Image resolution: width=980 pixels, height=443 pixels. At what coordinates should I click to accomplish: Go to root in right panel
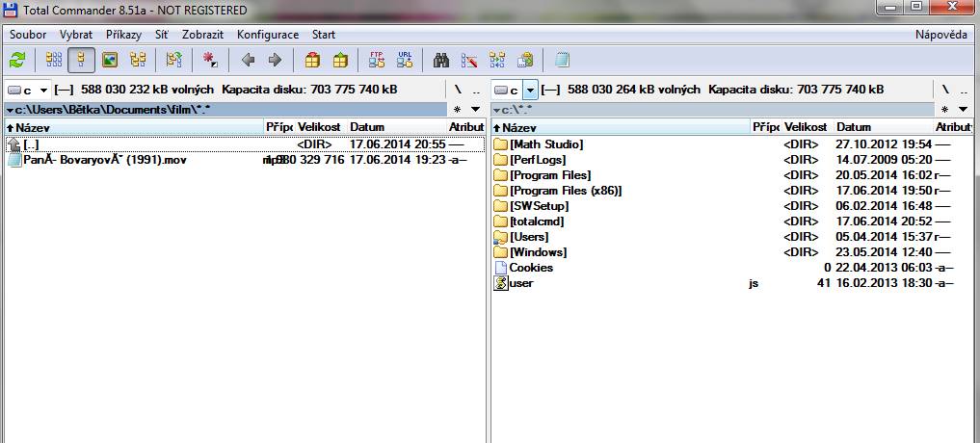tap(945, 90)
